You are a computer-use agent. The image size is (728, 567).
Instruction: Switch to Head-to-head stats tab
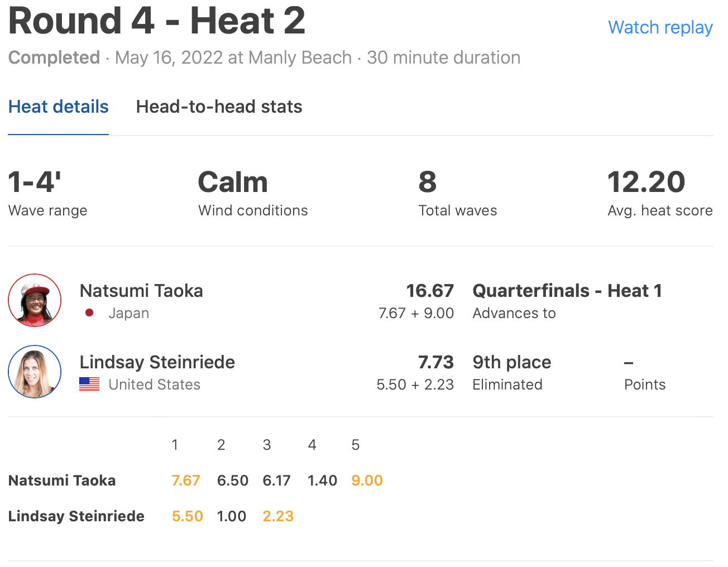click(x=219, y=107)
